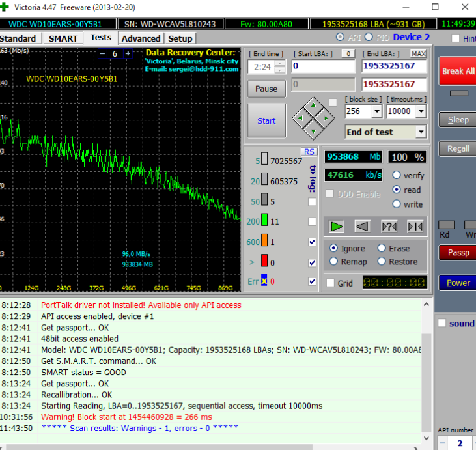The image size is (476, 450).
Task: Click the checkbox beside navigation diamond
Action: pos(333,102)
